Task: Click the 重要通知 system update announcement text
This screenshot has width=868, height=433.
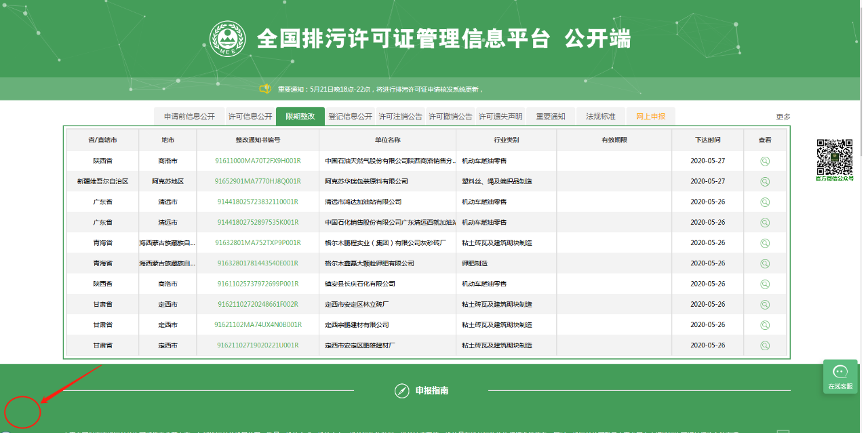Action: coord(380,89)
